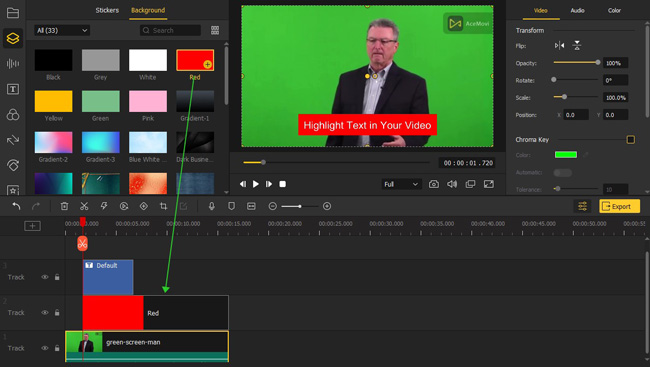Screen dimensions: 650x367
Task: Select the green-screen-man clip
Action: pos(147,346)
